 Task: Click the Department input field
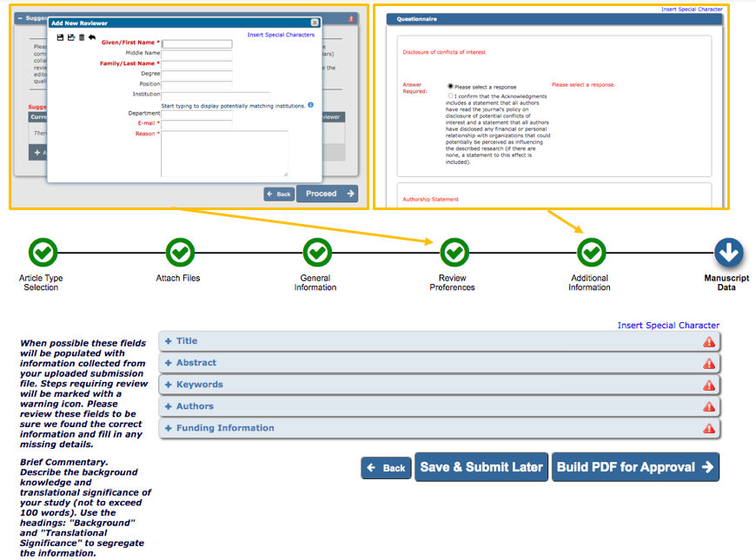point(196,115)
